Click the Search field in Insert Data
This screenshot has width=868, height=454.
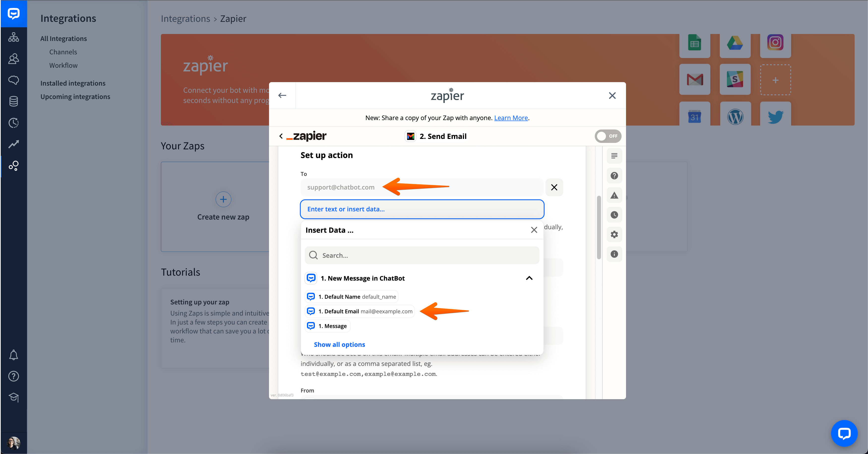422,255
